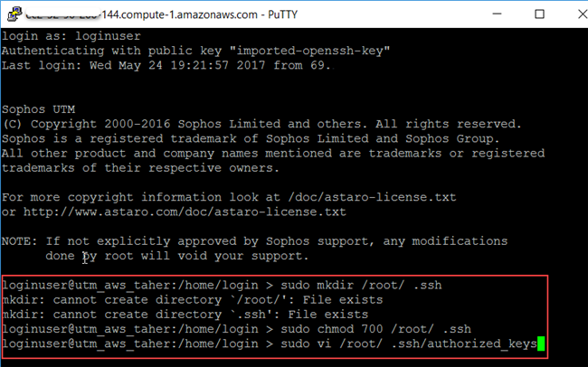Viewport: 588px width, 367px height.
Task: Click 'trademarks of their respective owners' line
Action: point(140,168)
